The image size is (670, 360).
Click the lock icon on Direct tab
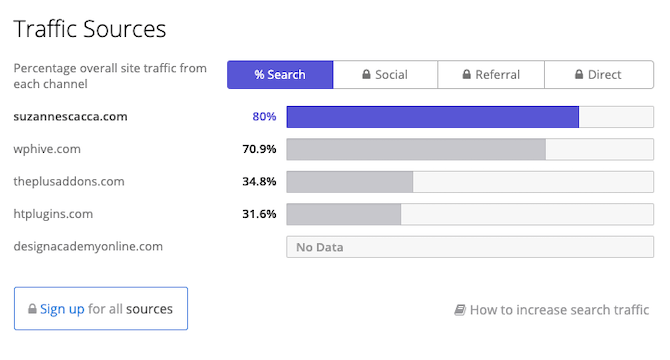(579, 74)
